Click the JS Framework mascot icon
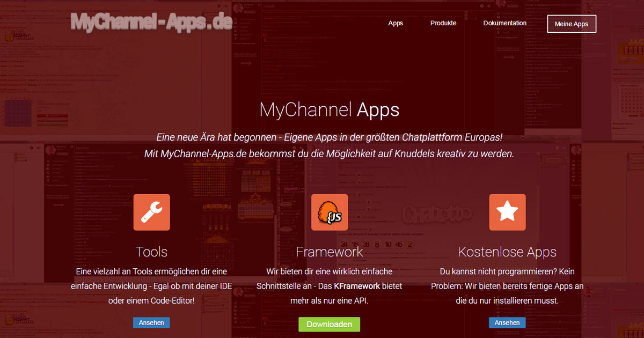 pos(330,212)
